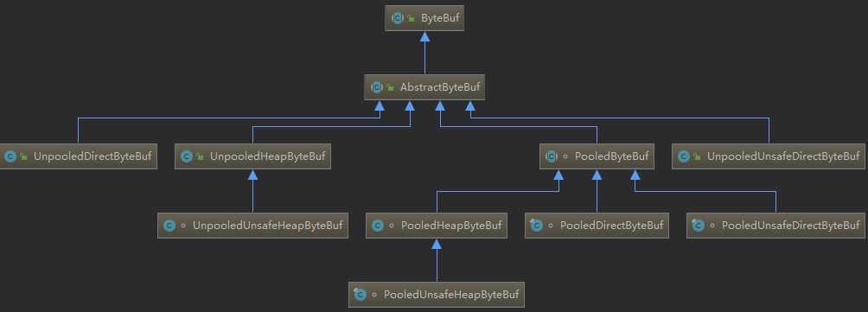Click the UnpooledUnsafeHeapByteBuf class icon
The width and height of the screenshot is (868, 312).
(x=169, y=226)
